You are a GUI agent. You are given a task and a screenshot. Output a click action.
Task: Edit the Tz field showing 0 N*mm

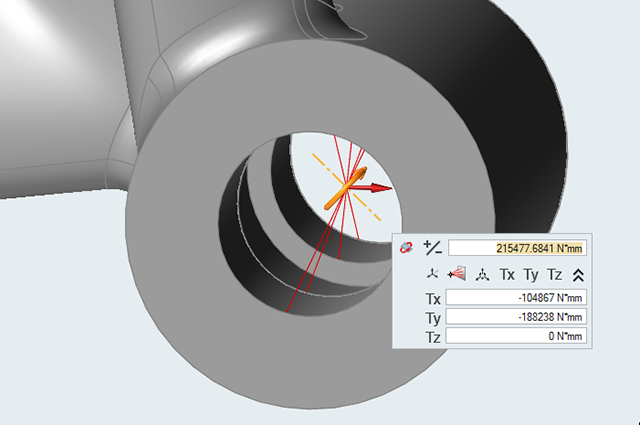[515, 336]
